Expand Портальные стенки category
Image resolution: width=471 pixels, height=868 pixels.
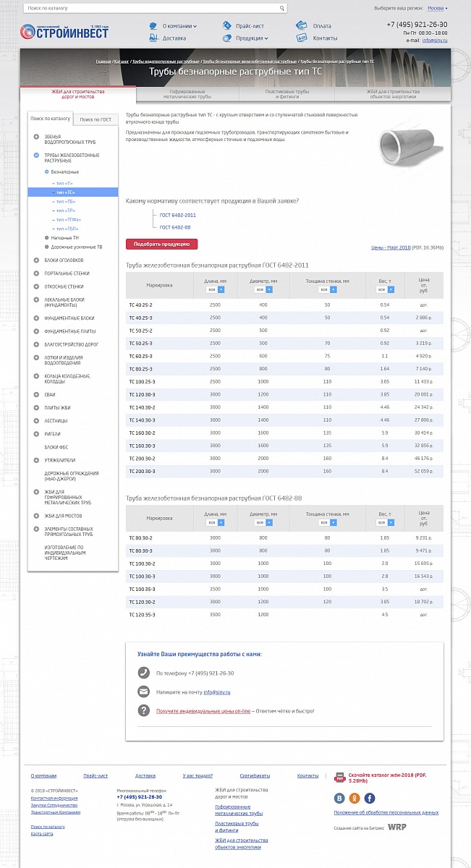36,273
